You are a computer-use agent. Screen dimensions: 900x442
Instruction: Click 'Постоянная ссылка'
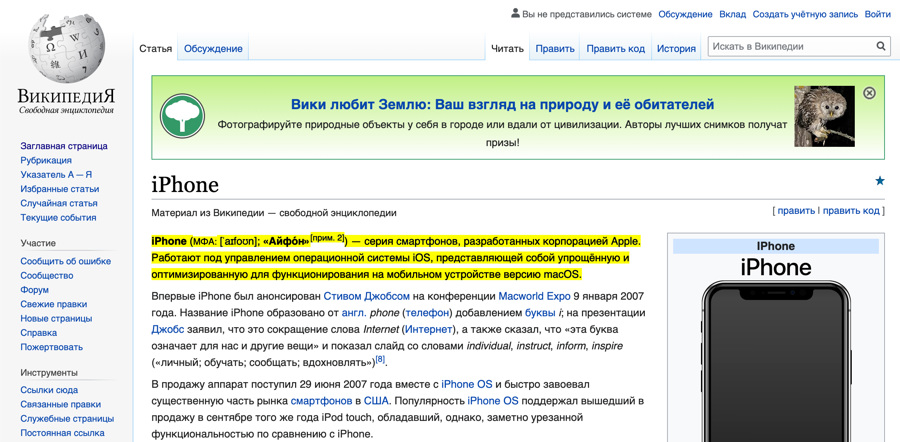62,433
